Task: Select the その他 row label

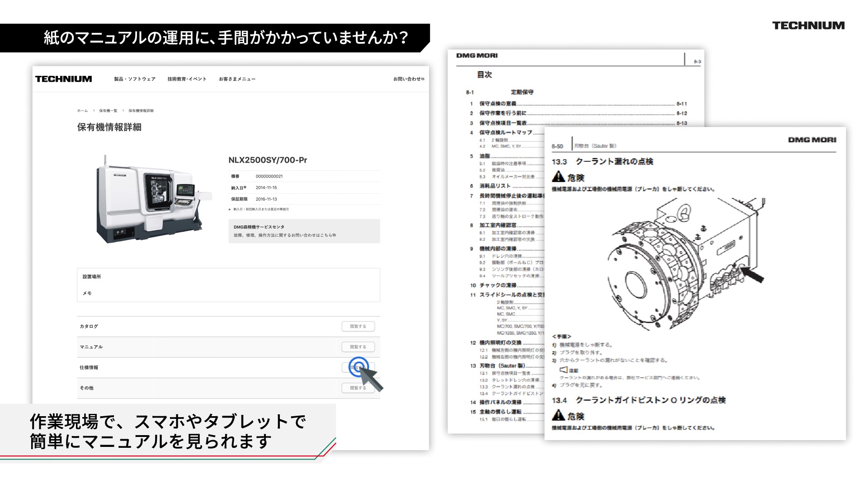Action: click(x=86, y=388)
